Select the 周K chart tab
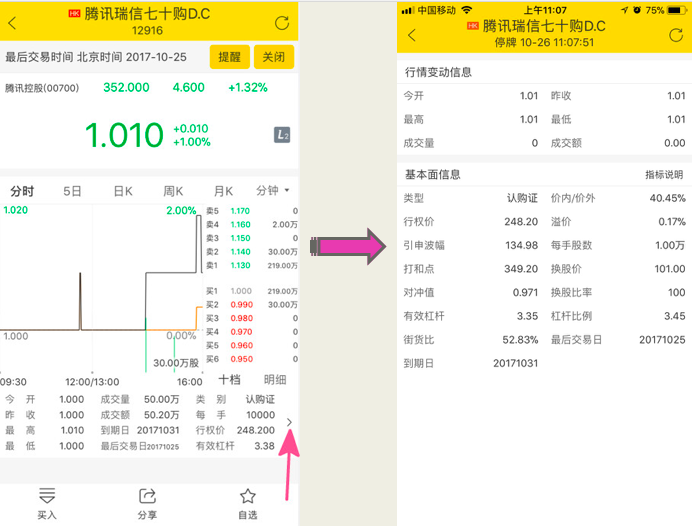 coord(173,191)
